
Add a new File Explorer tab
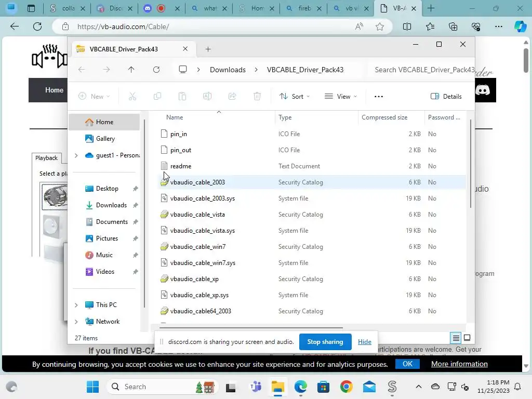click(208, 49)
